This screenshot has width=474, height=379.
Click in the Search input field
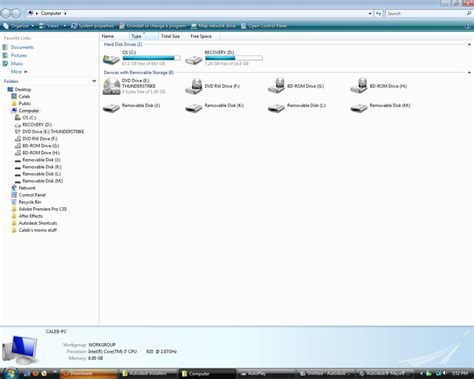[x=426, y=13]
